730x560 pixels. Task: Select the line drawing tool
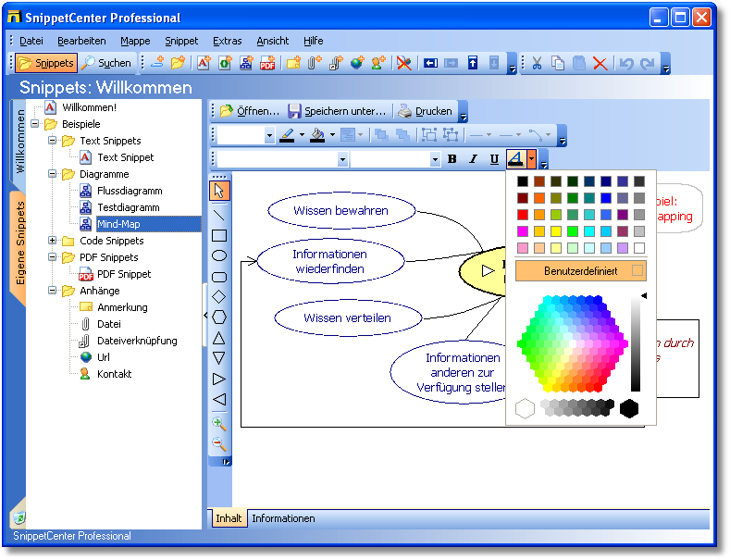click(219, 215)
